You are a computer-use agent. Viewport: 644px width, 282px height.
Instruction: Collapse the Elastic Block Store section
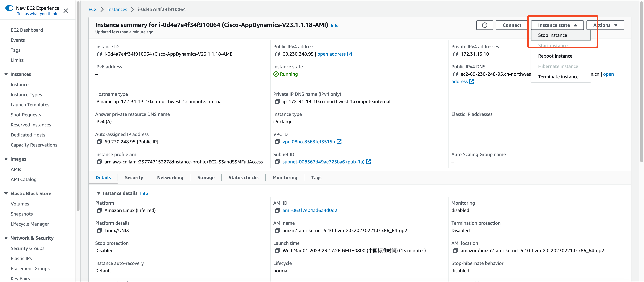6,193
